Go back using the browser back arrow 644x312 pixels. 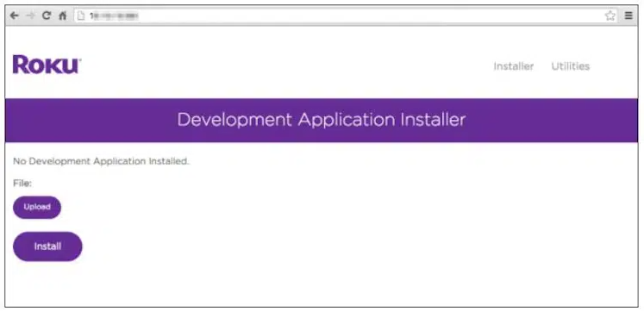[x=15, y=16]
